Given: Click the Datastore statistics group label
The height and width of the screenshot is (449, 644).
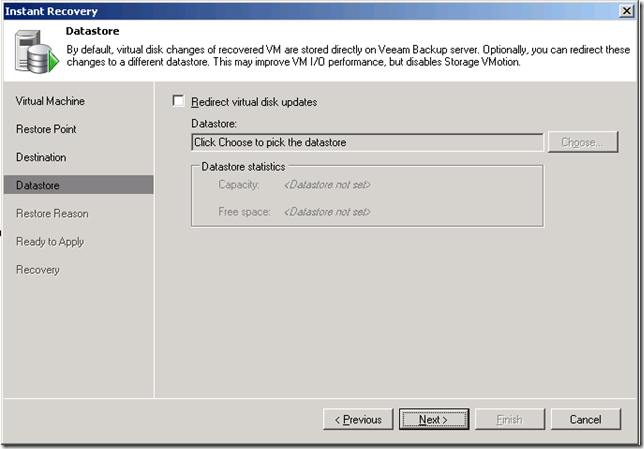Looking at the screenshot, I should 241,166.
